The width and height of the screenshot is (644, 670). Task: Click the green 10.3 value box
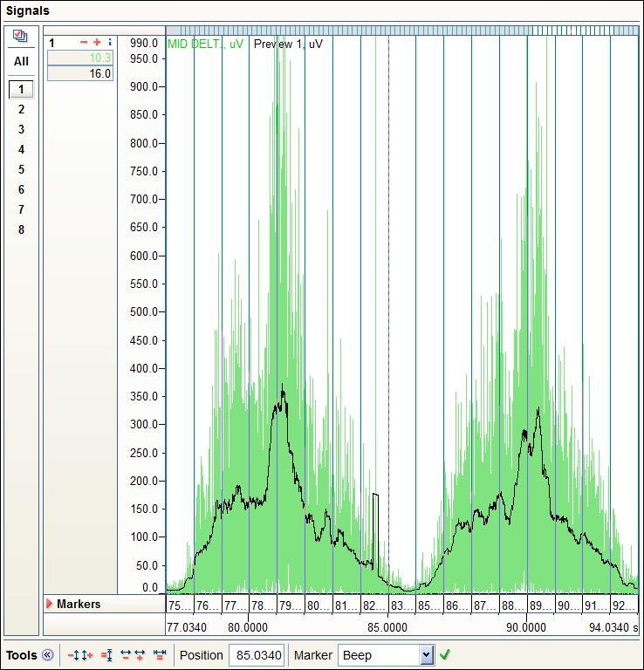pyautogui.click(x=80, y=58)
